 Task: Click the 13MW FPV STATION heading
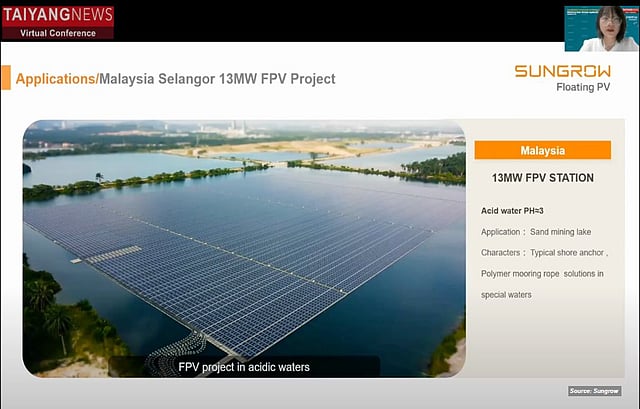[543, 178]
